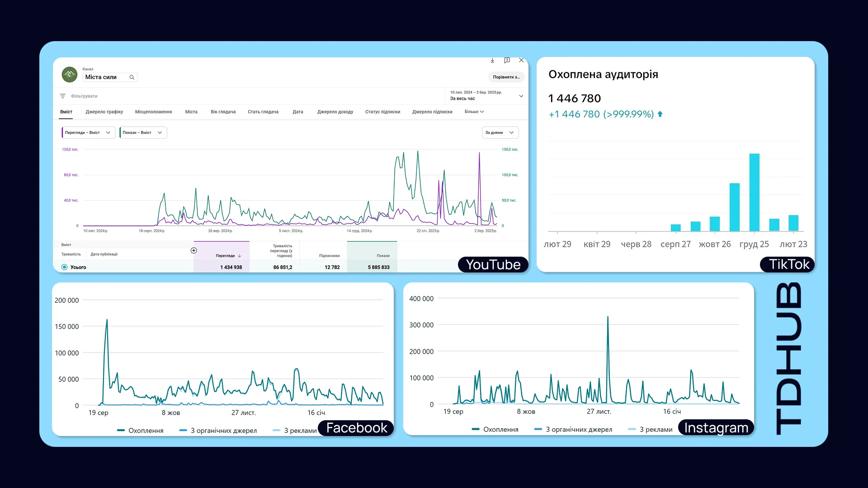Toggle З органічних джерел legend in Facebook chart
Viewport: 868px width, 488px height.
click(218, 431)
